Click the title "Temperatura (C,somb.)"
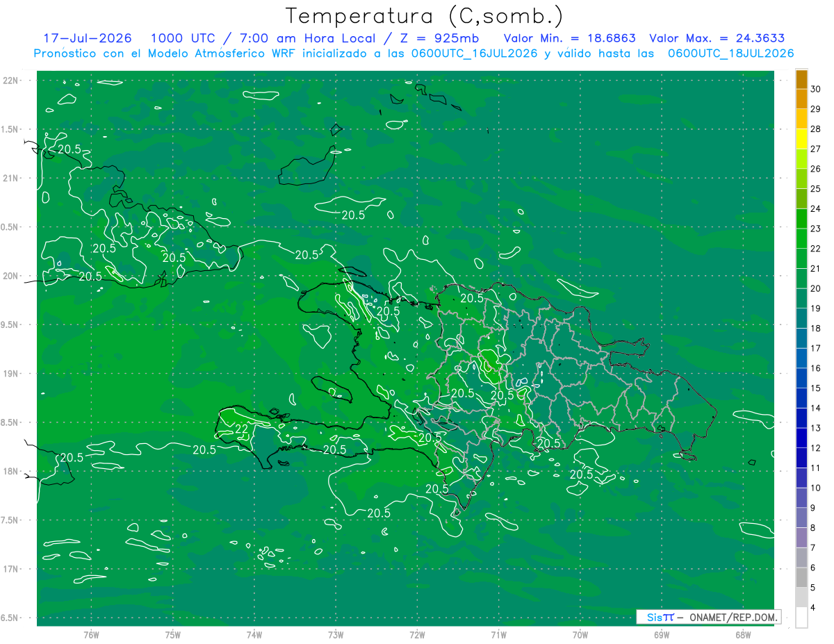 [425, 16]
